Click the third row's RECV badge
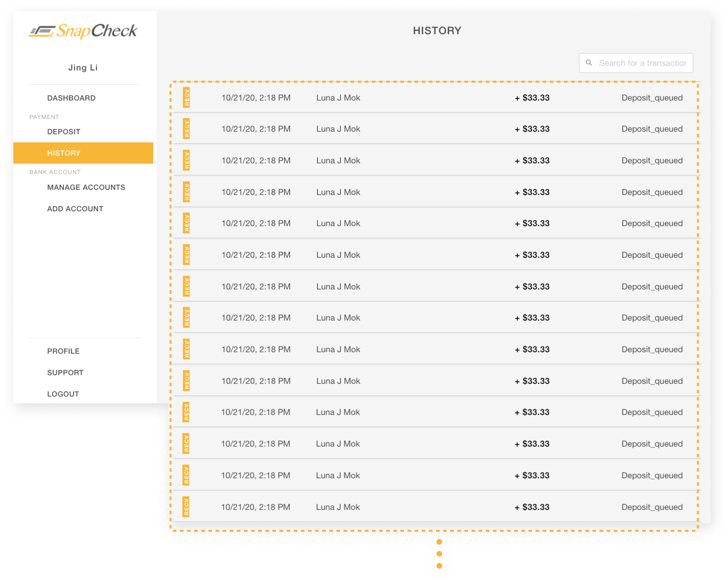Viewport: 728px width, 588px height. point(186,160)
